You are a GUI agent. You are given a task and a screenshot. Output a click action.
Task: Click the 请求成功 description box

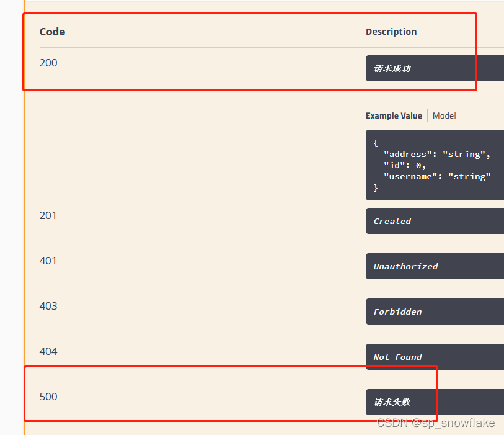click(x=435, y=68)
